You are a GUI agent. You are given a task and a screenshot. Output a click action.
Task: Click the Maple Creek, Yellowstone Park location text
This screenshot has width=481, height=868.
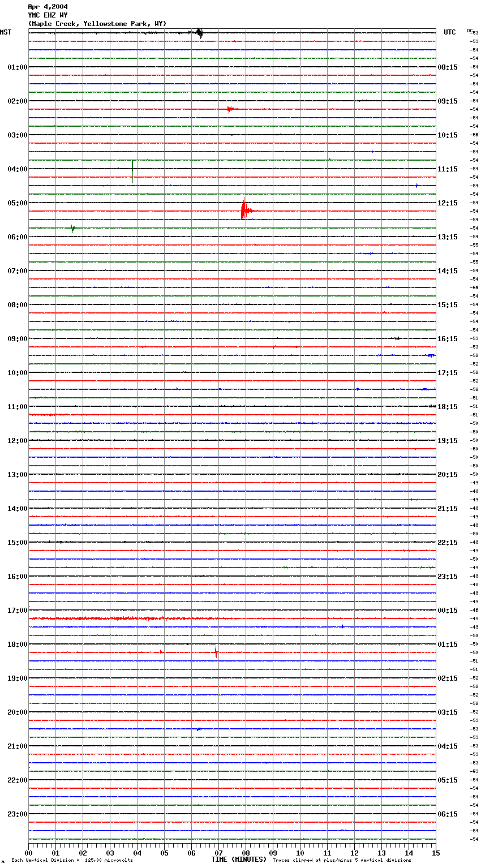97,24
